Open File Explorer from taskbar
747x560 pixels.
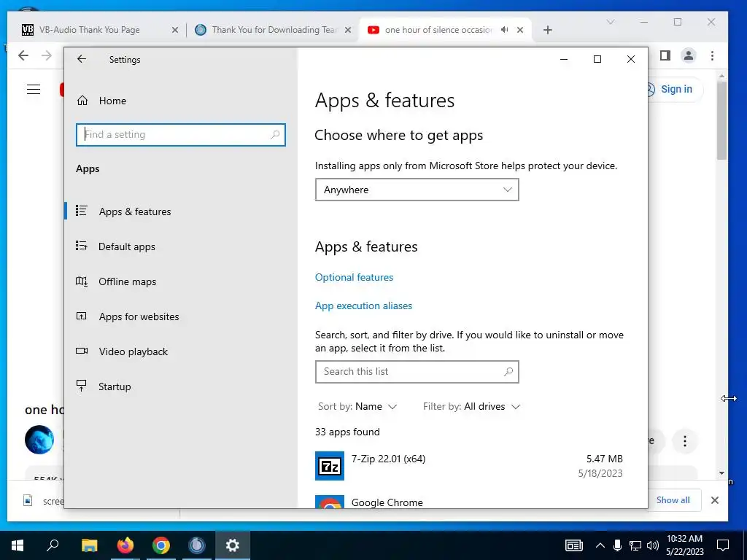[x=89, y=545]
